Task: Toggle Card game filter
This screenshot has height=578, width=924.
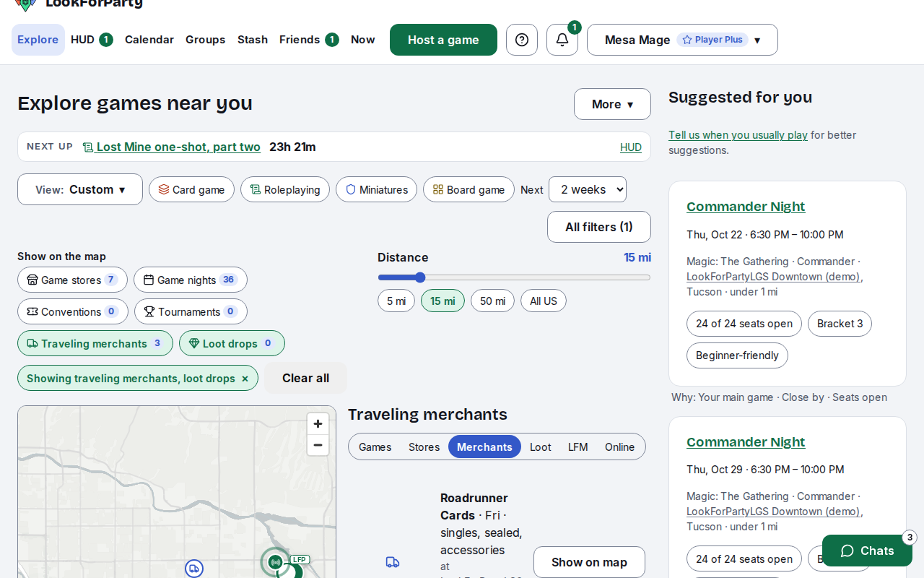Action: 191,189
